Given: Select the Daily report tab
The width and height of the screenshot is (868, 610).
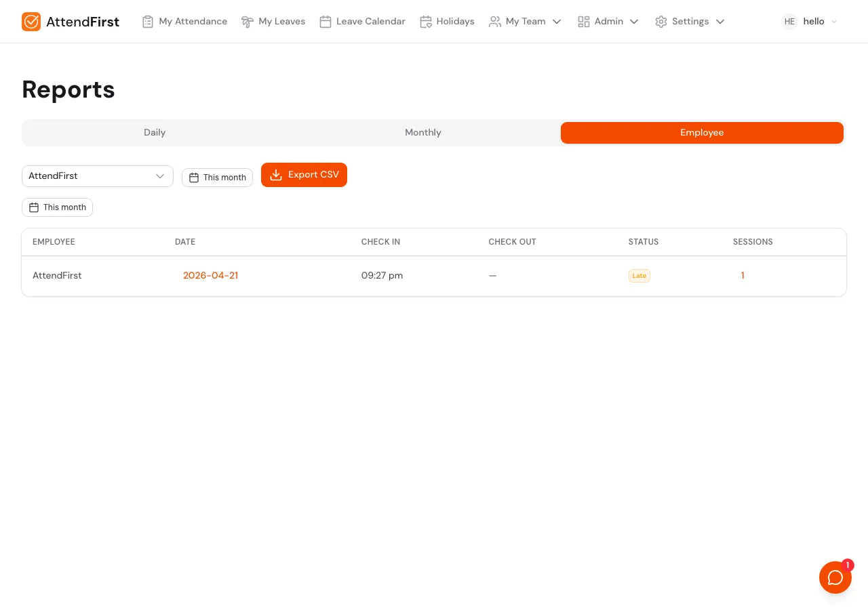Looking at the screenshot, I should 155,133.
